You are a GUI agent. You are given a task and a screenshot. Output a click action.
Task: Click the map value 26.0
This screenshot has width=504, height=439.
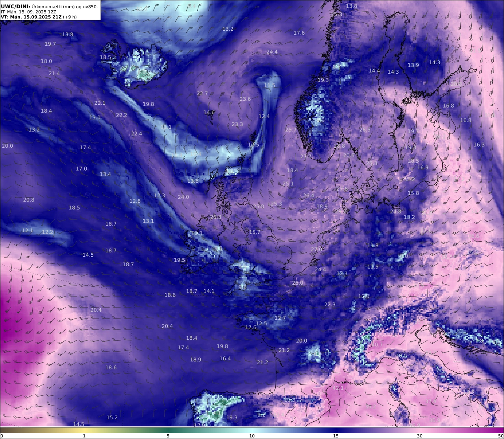coord(298,283)
